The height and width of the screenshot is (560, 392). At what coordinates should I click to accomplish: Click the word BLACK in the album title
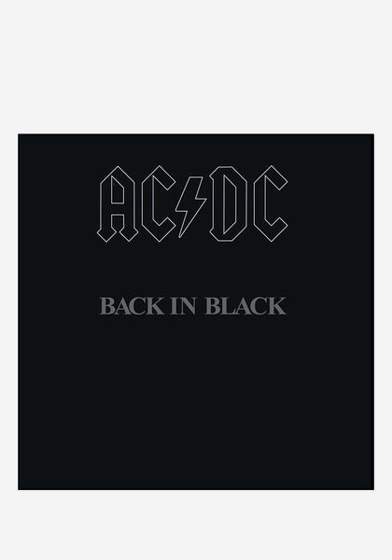245,306
